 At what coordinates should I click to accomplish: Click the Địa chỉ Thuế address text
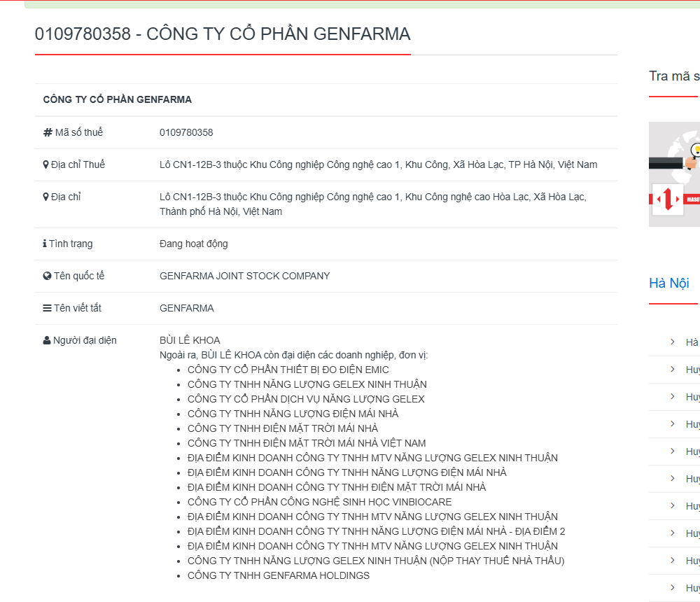[379, 164]
